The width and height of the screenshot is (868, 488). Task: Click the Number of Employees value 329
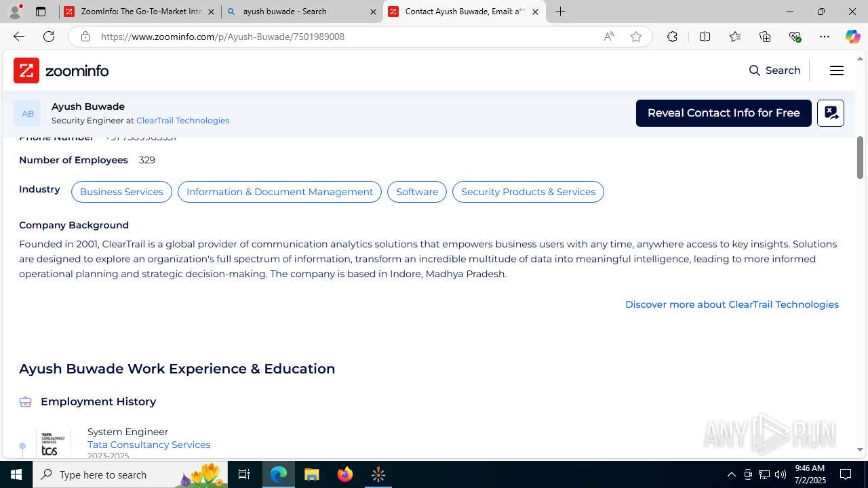[147, 160]
